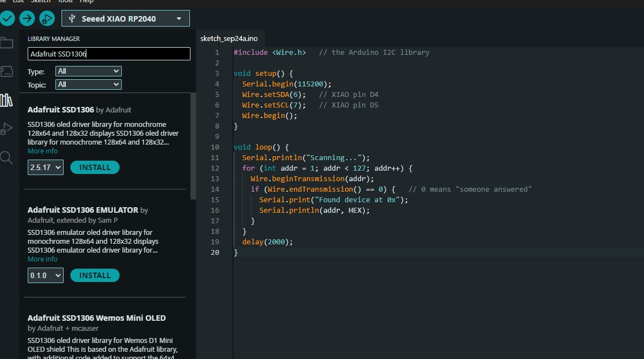Click the delay(2000) line

click(x=267, y=242)
